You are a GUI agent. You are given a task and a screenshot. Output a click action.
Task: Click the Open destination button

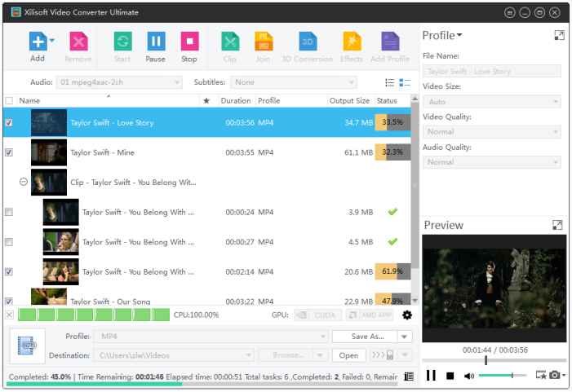[348, 355]
